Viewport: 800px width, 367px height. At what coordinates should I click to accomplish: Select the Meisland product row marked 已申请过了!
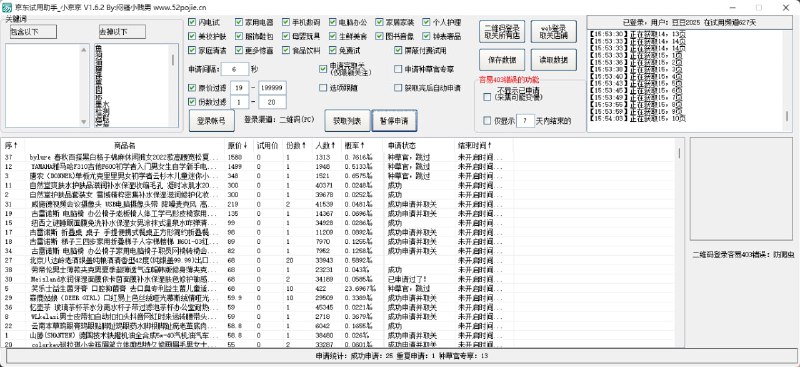click(x=258, y=279)
